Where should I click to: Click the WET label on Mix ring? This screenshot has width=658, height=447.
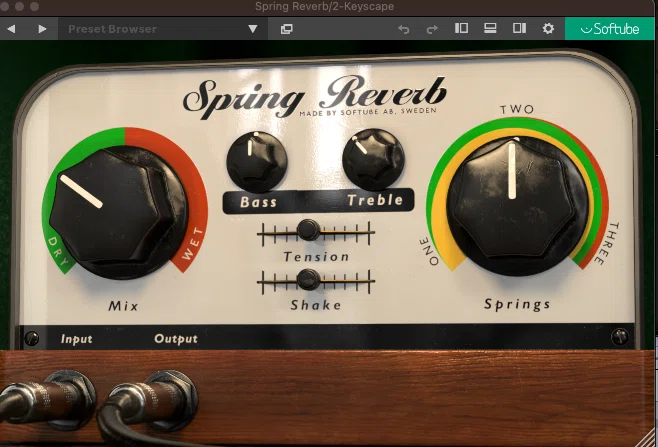tap(192, 243)
